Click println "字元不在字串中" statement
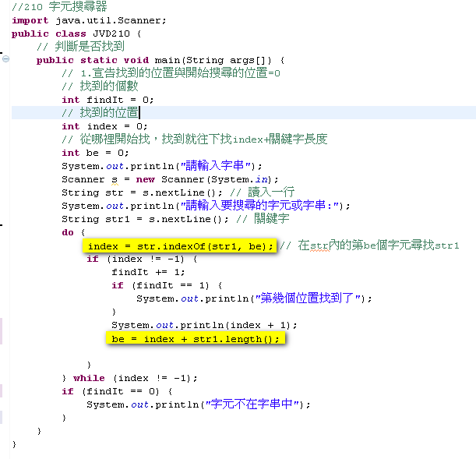The width and height of the screenshot is (476, 459). click(x=199, y=404)
